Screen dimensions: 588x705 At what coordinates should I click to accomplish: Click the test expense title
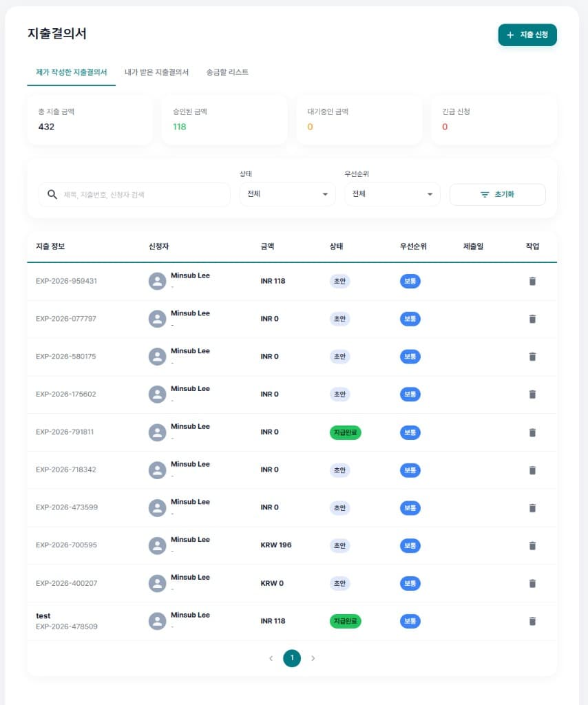click(43, 616)
